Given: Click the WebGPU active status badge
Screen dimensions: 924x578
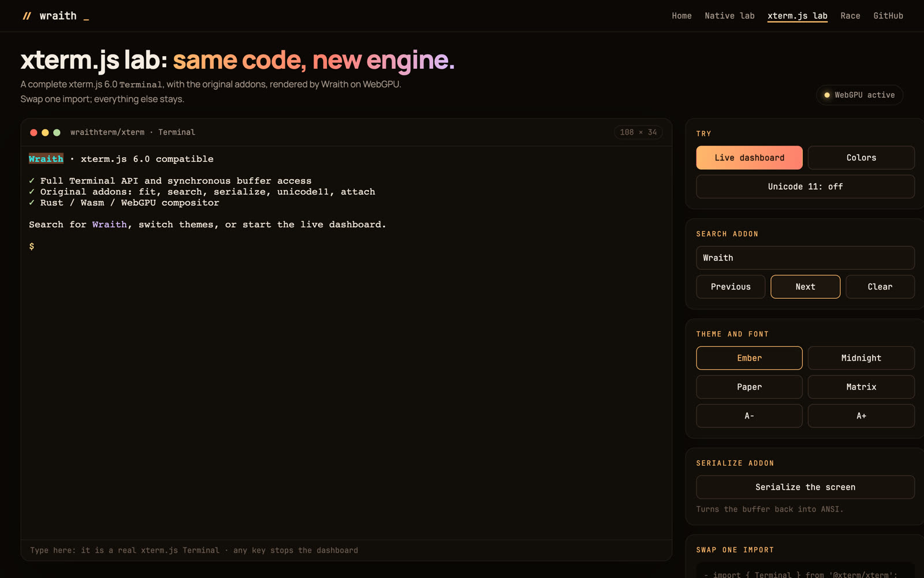Looking at the screenshot, I should 859,95.
